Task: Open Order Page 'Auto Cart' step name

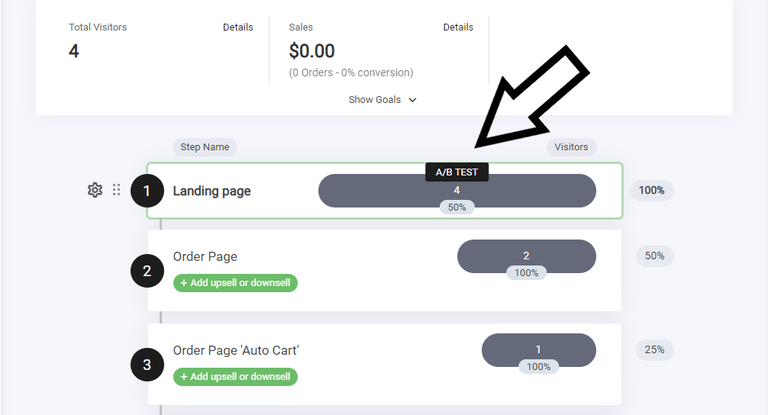Action: point(236,350)
